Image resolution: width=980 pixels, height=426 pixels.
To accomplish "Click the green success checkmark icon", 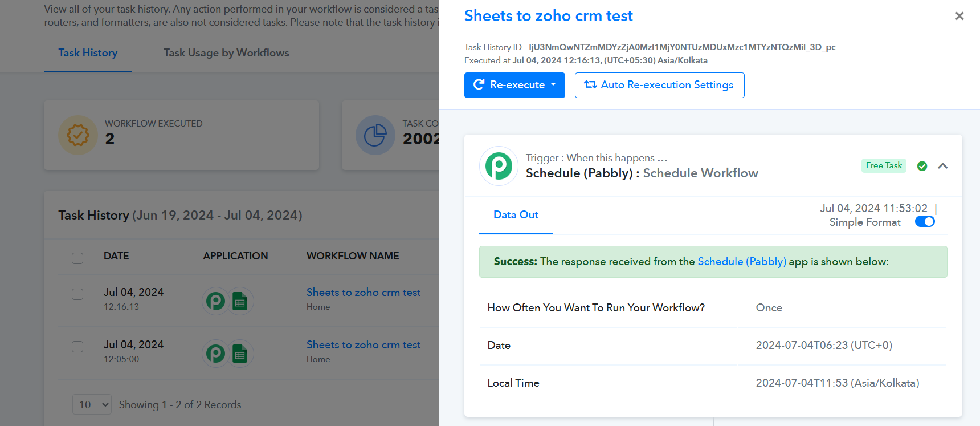I will pyautogui.click(x=922, y=166).
